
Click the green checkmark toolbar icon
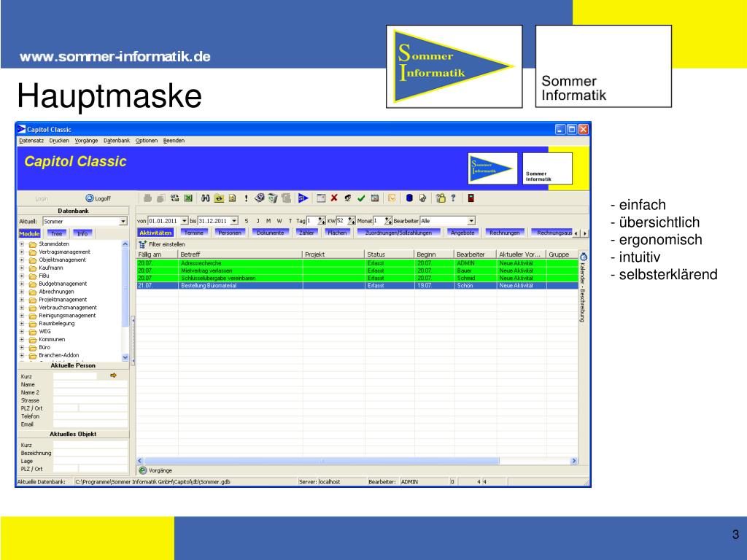coord(361,198)
